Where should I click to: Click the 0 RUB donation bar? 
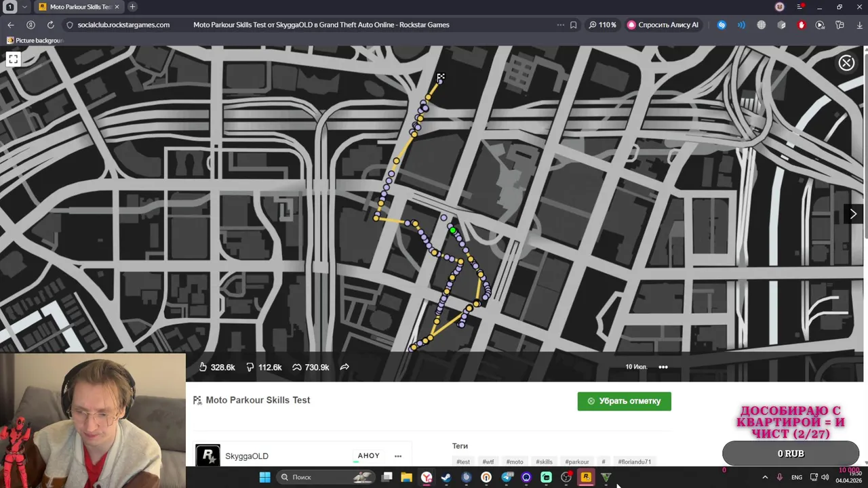791,453
